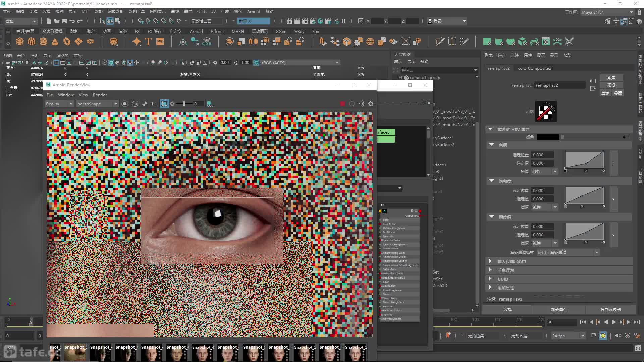Click red stop render button in RenderView
Image resolution: width=644 pixels, height=362 pixels.
coord(342,104)
